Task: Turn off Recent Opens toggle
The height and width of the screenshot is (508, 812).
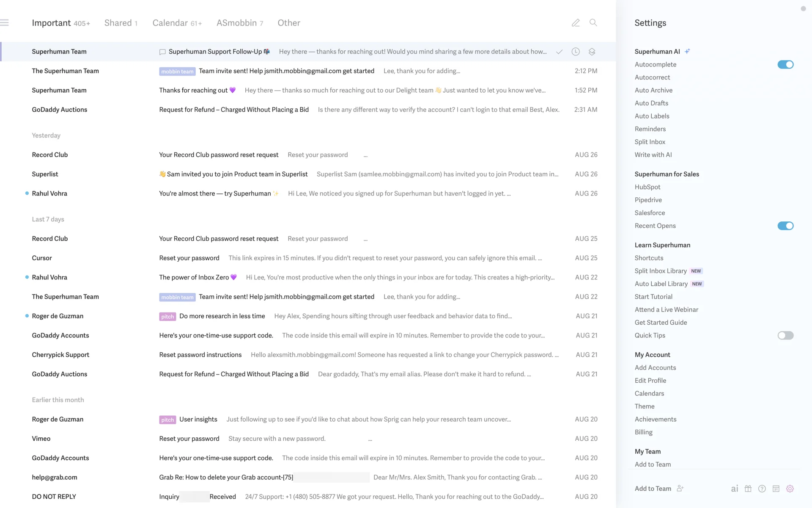Action: click(x=785, y=226)
